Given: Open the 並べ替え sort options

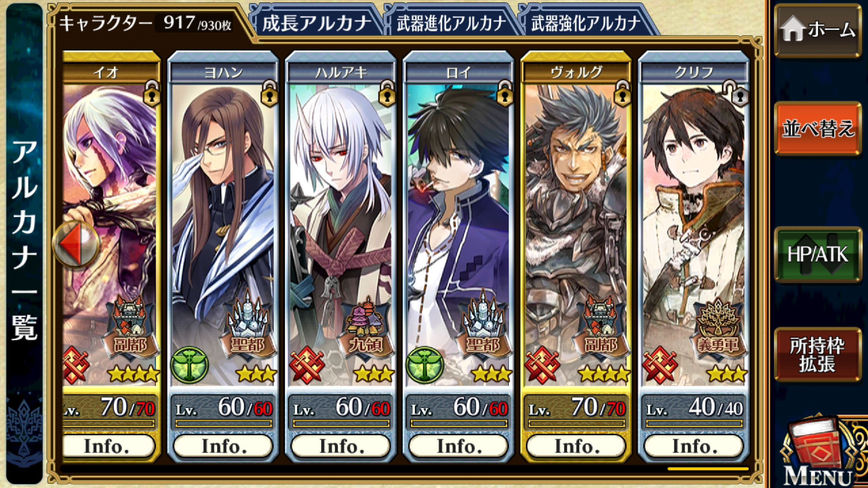Looking at the screenshot, I should coord(818,129).
